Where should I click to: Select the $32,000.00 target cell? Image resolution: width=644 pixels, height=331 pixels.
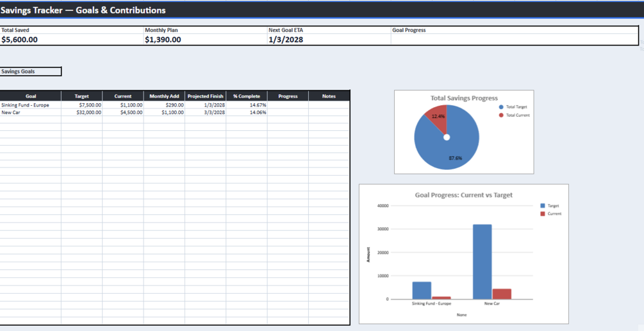tap(82, 112)
